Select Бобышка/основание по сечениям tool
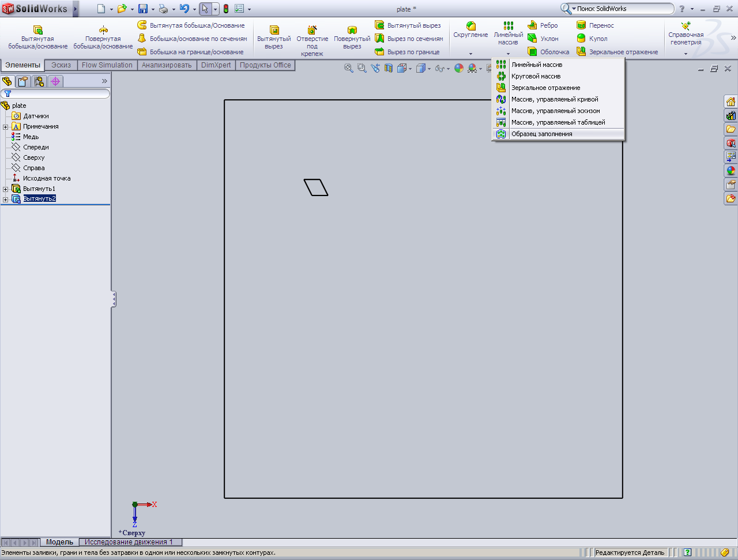This screenshot has width=738, height=560. tap(192, 39)
